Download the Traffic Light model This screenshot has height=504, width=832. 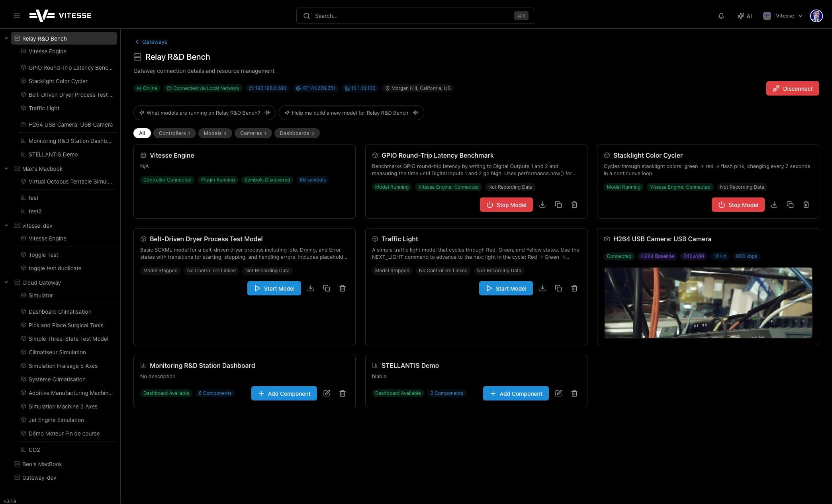pyautogui.click(x=542, y=288)
